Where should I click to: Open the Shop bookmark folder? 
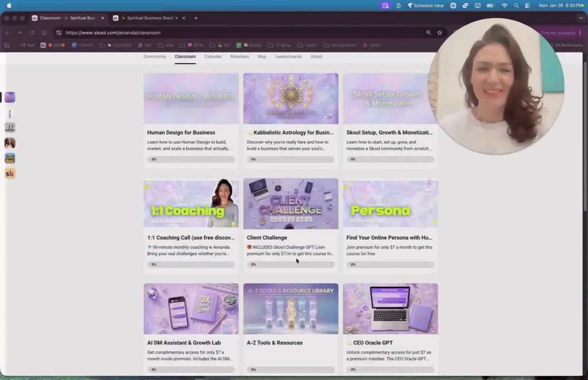pyautogui.click(x=280, y=45)
